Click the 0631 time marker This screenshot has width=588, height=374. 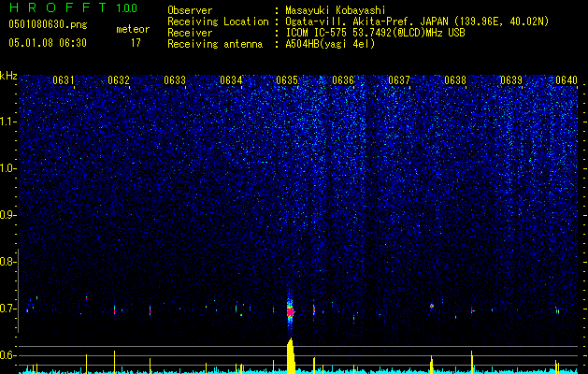click(x=63, y=80)
